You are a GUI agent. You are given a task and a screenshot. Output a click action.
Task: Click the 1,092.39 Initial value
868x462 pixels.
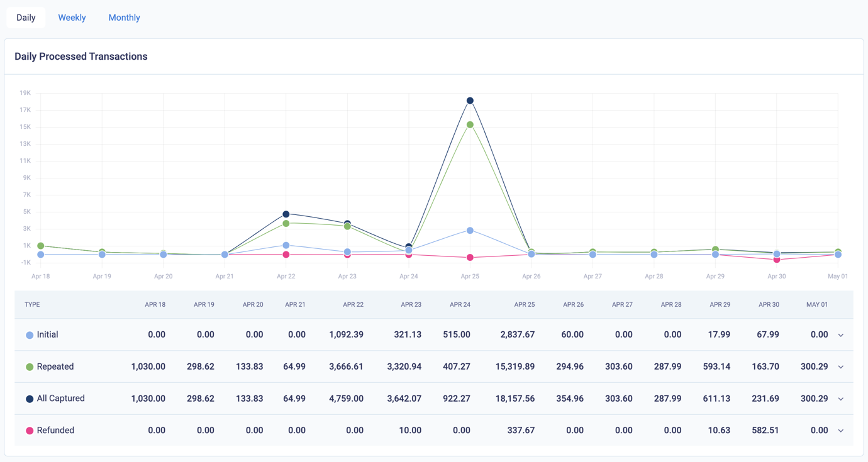coord(346,334)
